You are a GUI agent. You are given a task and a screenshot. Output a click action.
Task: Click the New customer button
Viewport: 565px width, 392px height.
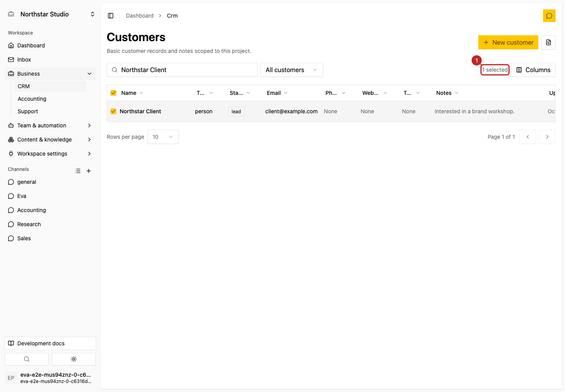[x=508, y=42]
